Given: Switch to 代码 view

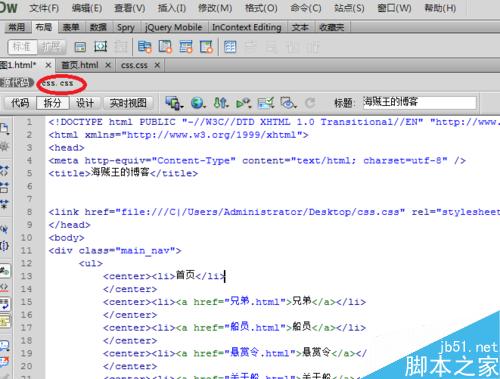Looking at the screenshot, I should click(x=20, y=103).
